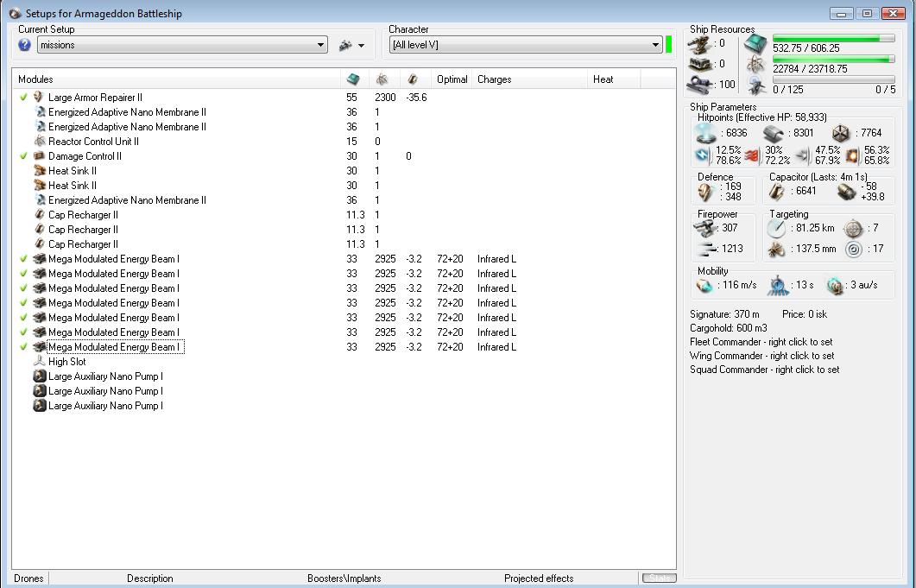This screenshot has height=588, width=916.
Task: Open the Boosters\Implants tab
Action: pyautogui.click(x=344, y=578)
